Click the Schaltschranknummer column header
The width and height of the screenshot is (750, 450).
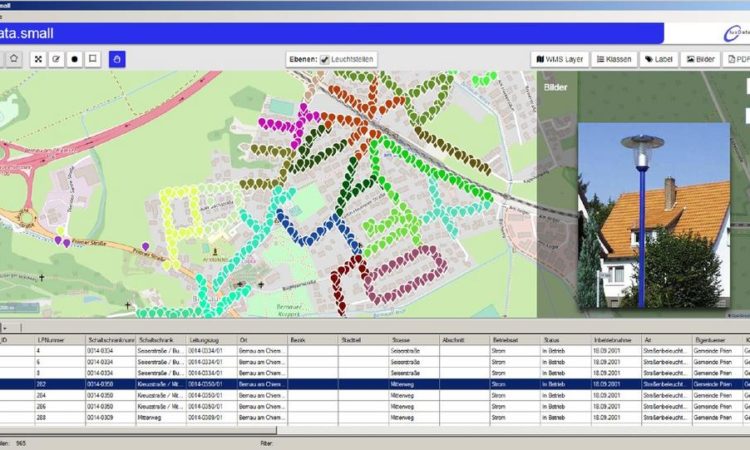click(110, 340)
